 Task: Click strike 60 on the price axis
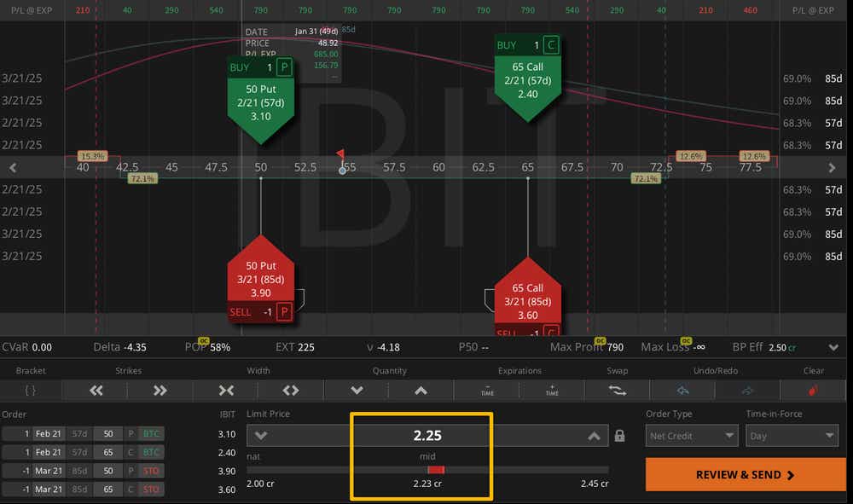(x=438, y=167)
